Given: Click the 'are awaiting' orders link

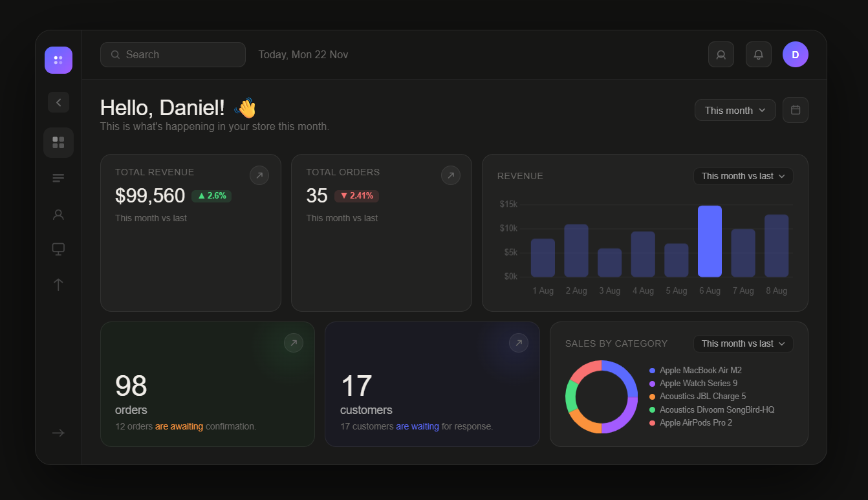Looking at the screenshot, I should click(x=179, y=427).
